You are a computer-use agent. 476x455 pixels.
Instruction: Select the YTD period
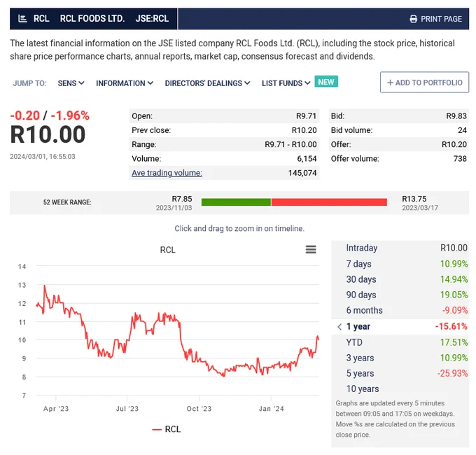[x=400, y=342]
